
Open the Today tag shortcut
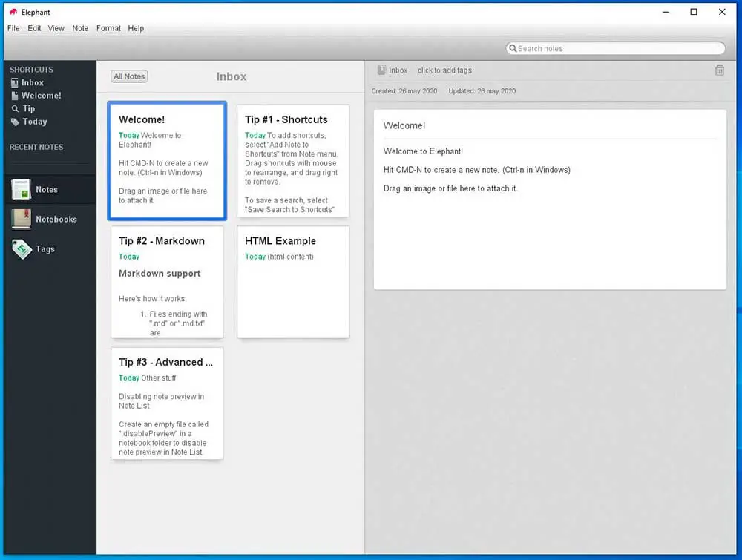point(35,122)
